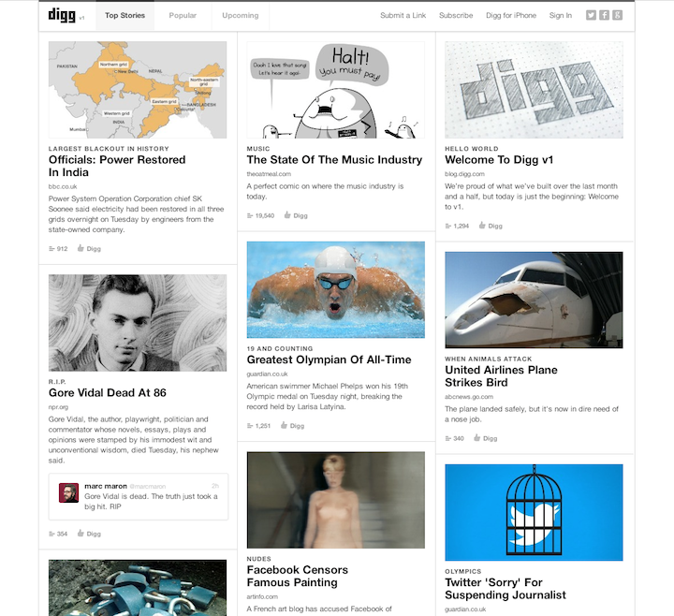Click the Sign In link
674x616 pixels.
point(561,16)
